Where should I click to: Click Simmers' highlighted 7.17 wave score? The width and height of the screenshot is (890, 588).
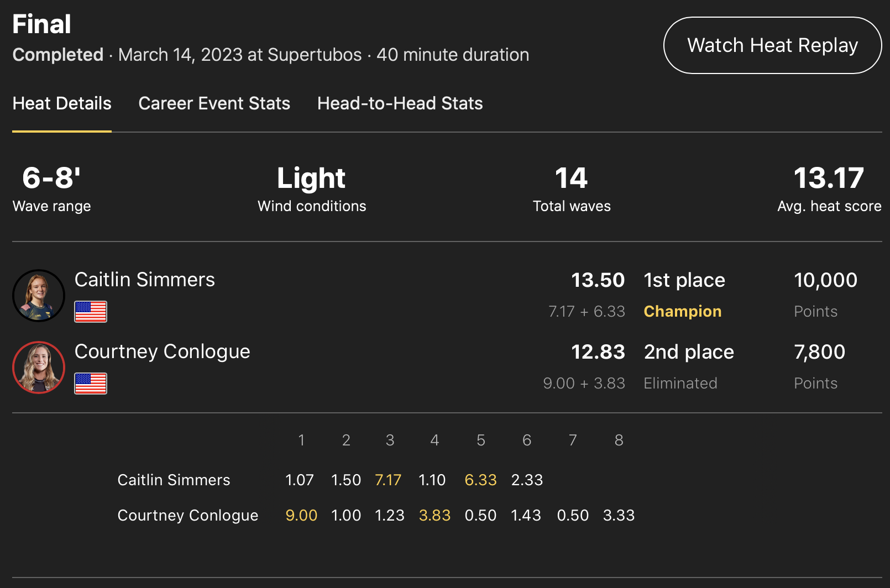click(388, 480)
